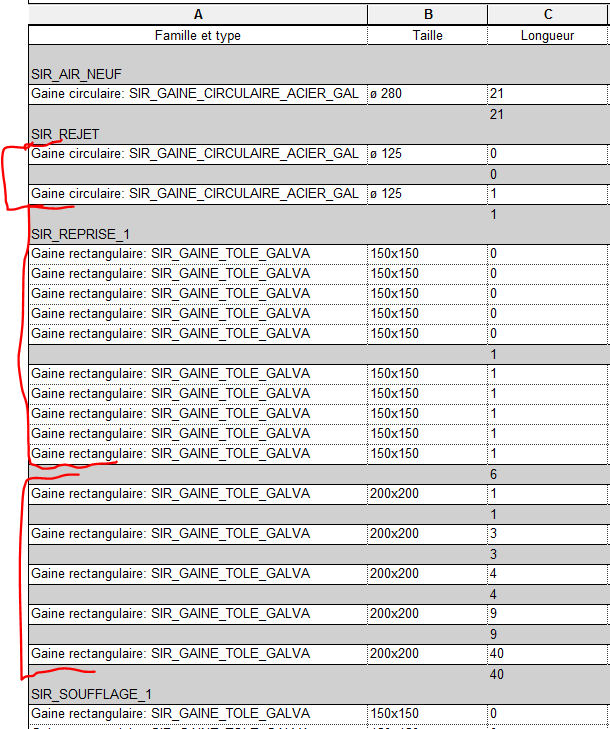
Task: Select the SIR_REPRISE_1 group header row
Action: coord(81,233)
